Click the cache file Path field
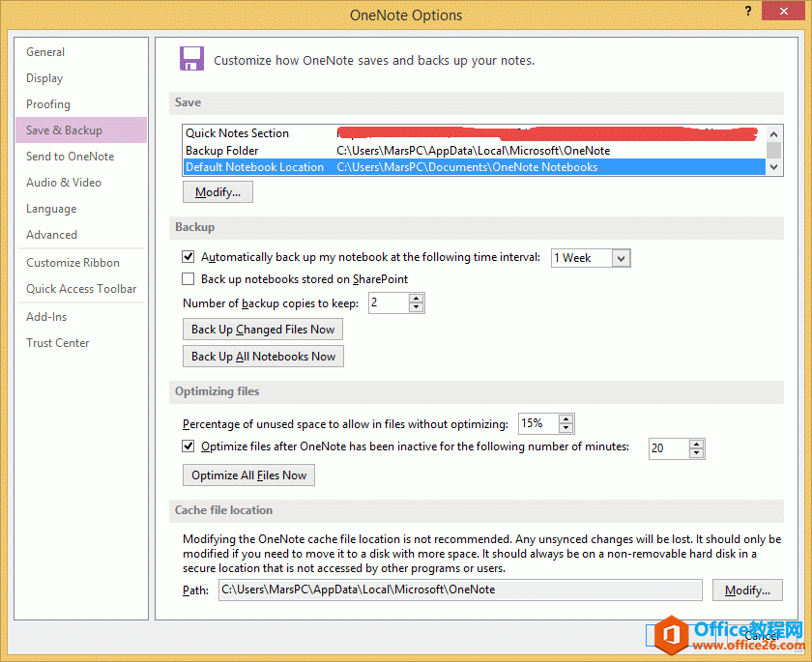 pos(459,590)
